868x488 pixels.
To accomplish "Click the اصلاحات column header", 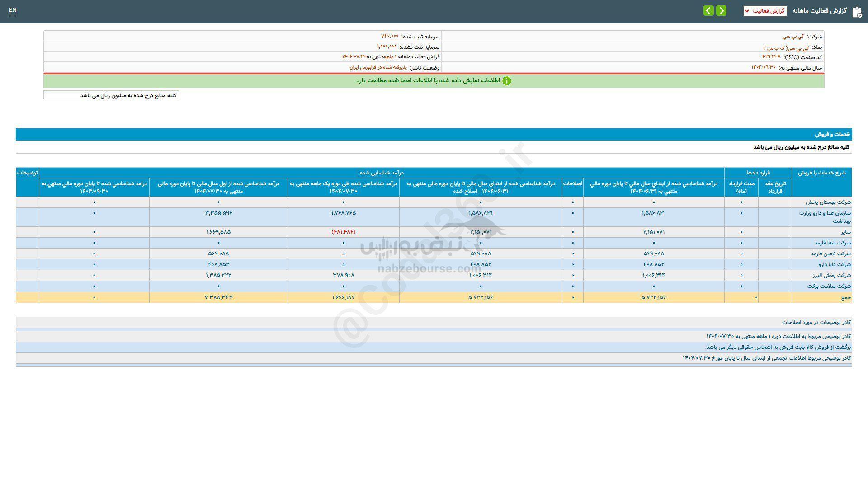I will pos(572,183).
